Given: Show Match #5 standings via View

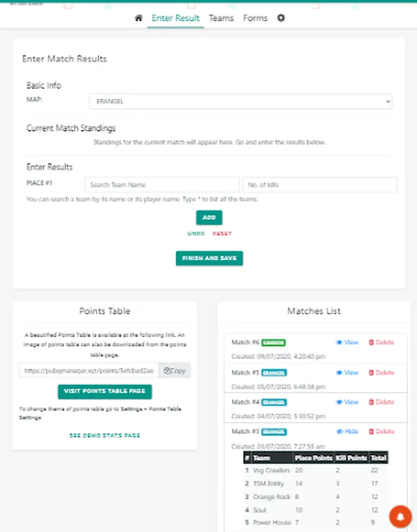Looking at the screenshot, I should (x=348, y=373).
